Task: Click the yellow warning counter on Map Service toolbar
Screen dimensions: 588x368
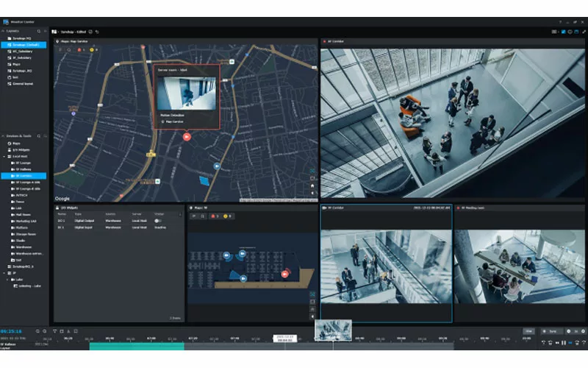Action: click(93, 49)
